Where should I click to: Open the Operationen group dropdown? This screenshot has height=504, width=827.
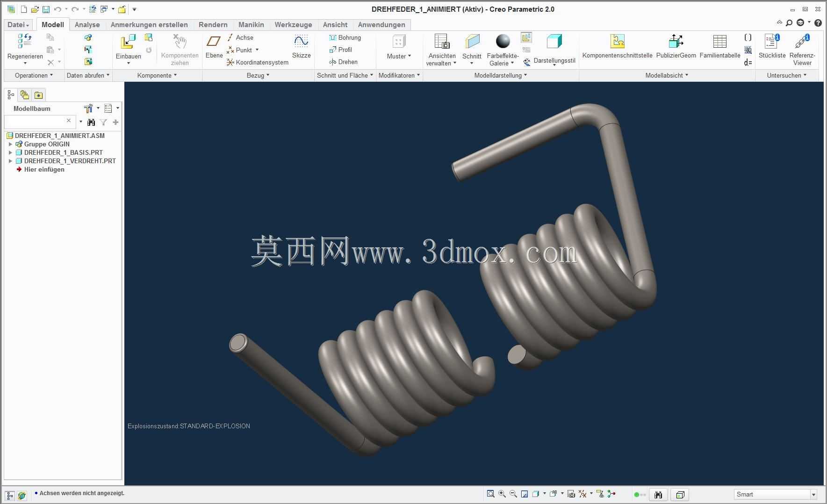[34, 75]
